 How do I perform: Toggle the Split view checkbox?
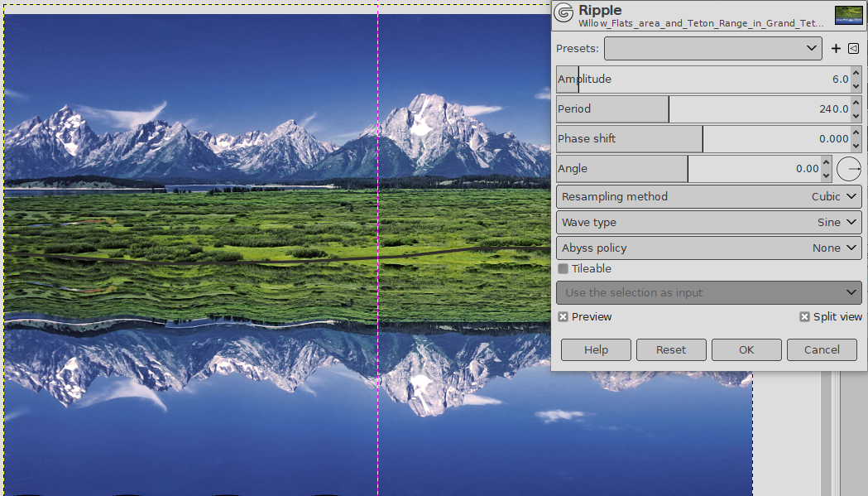click(804, 317)
